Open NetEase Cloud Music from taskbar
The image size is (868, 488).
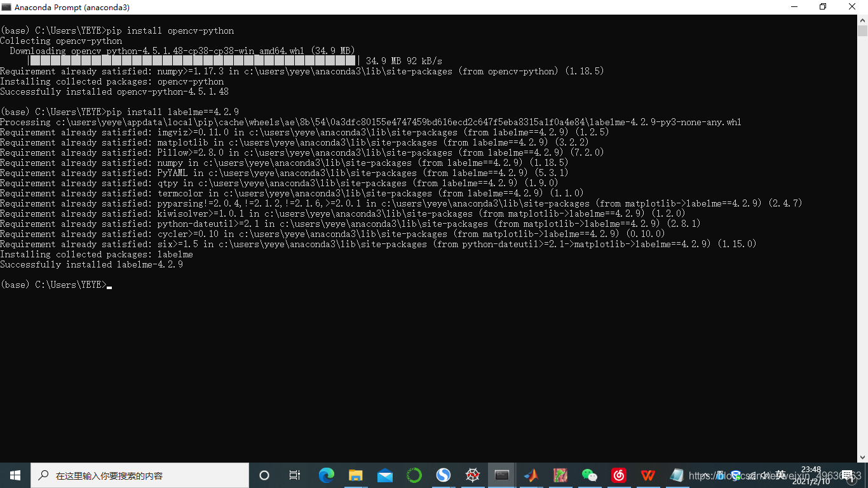click(618, 475)
